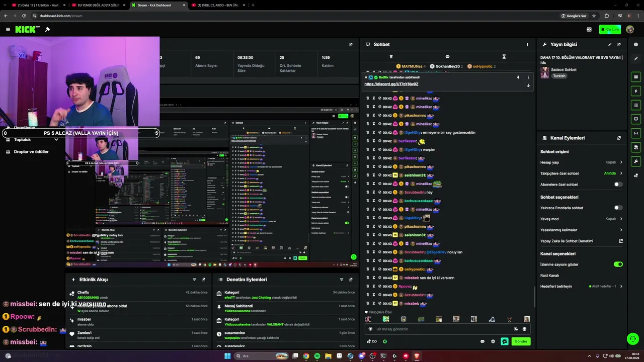Open pinned Discord invite link
This screenshot has width=644, height=362.
coord(391,84)
